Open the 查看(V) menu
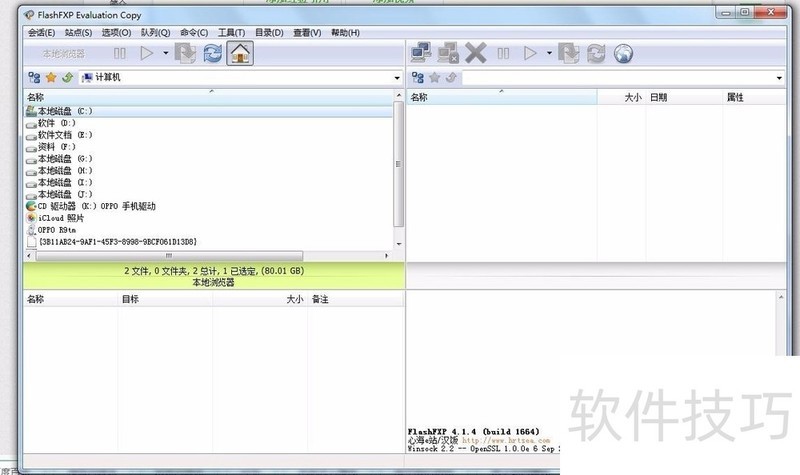800x475 pixels. [x=307, y=33]
